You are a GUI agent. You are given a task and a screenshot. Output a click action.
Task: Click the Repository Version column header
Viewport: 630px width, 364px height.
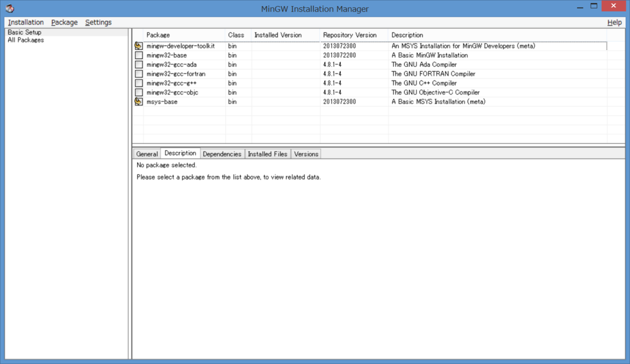[x=354, y=35]
